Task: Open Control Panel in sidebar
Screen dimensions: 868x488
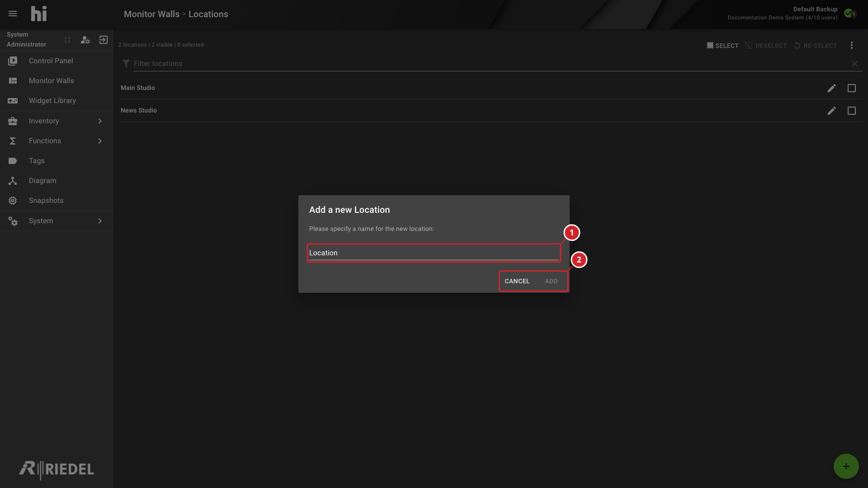Action: pos(56,61)
